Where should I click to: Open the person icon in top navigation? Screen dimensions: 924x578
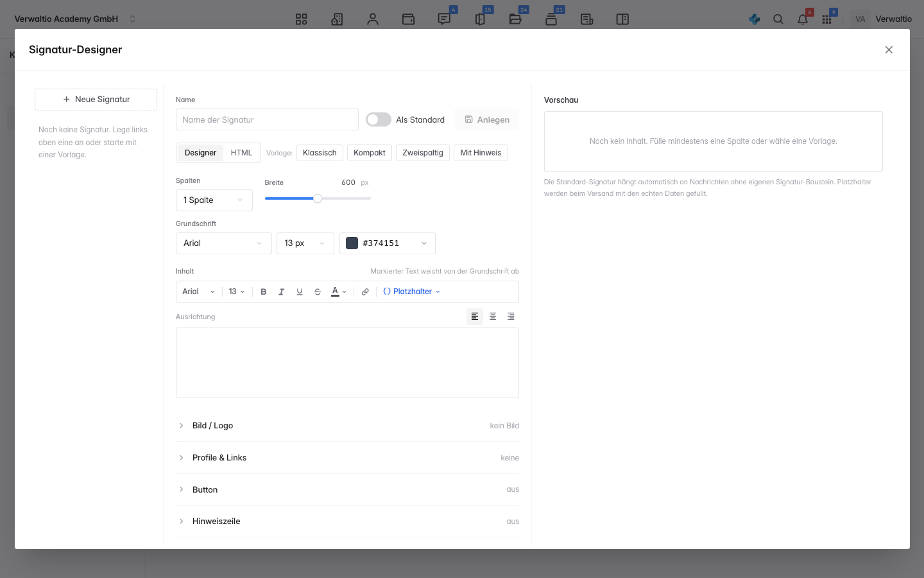[373, 19]
